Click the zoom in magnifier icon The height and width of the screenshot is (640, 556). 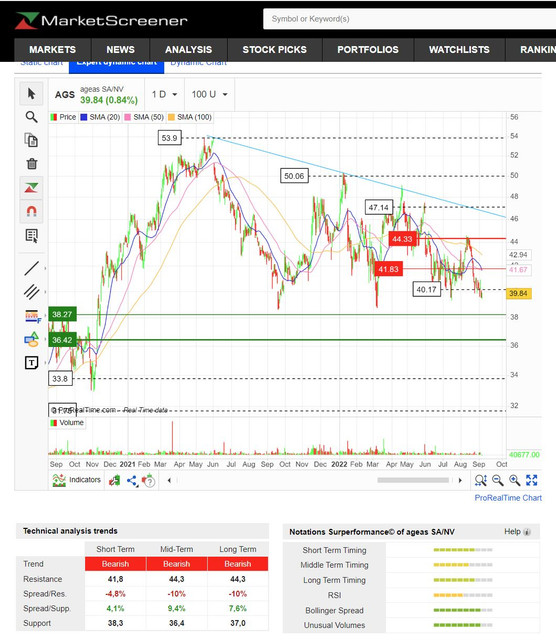tap(514, 480)
